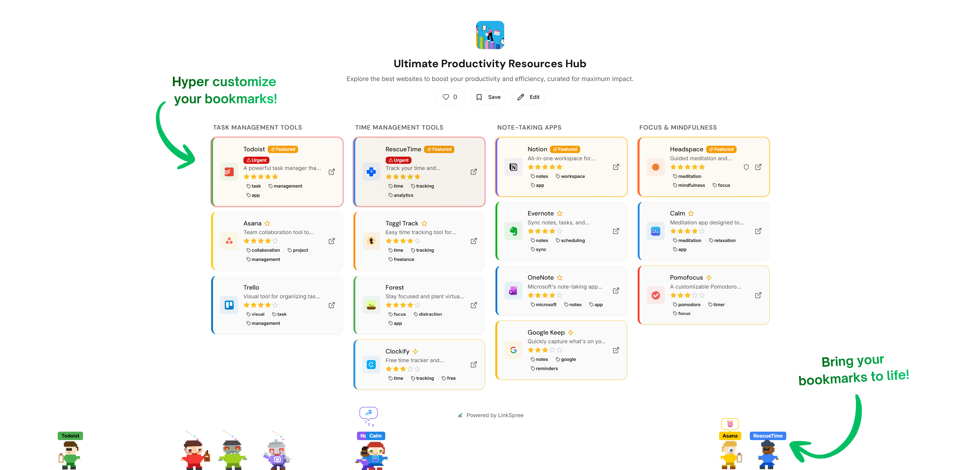Click the Forest app logo icon
Viewport: 980px width, 470px height.
tap(371, 305)
